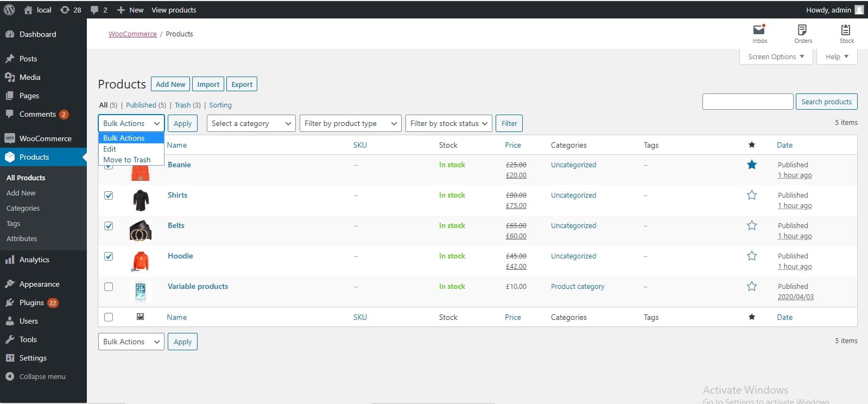Screen dimensions: 868x404
Task: Open comments bubble icon in admin bar
Action: pos(94,10)
